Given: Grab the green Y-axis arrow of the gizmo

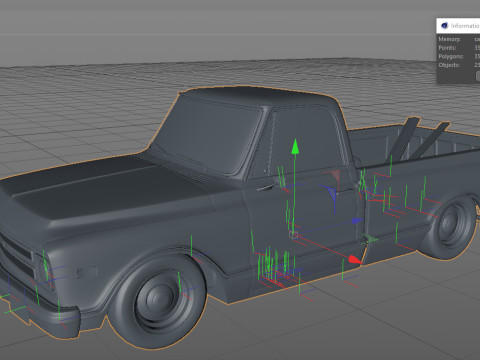Looking at the screenshot, I should click(x=295, y=147).
